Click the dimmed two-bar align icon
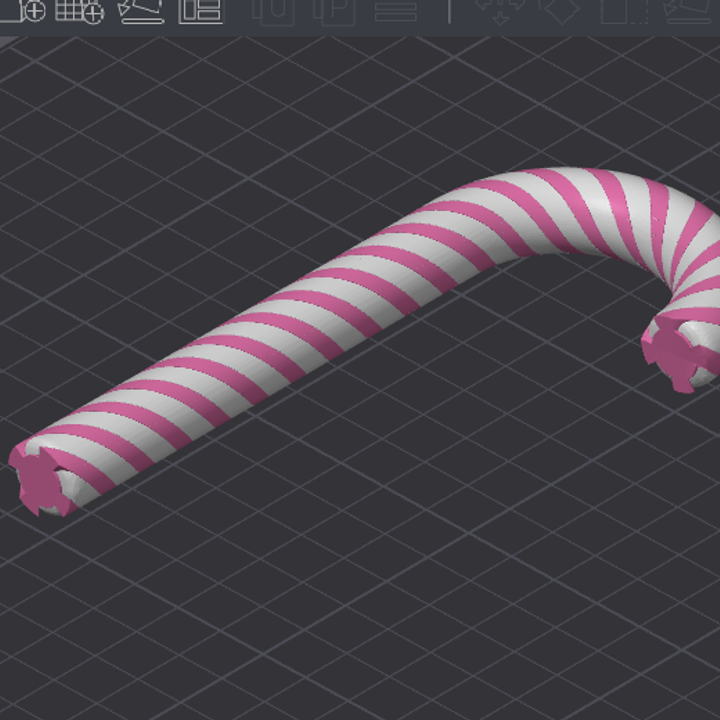Screen dimensions: 720x720 tap(396, 9)
